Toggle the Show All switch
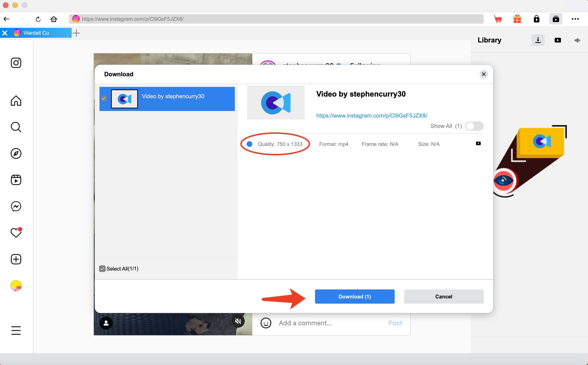588x365 pixels. point(474,126)
